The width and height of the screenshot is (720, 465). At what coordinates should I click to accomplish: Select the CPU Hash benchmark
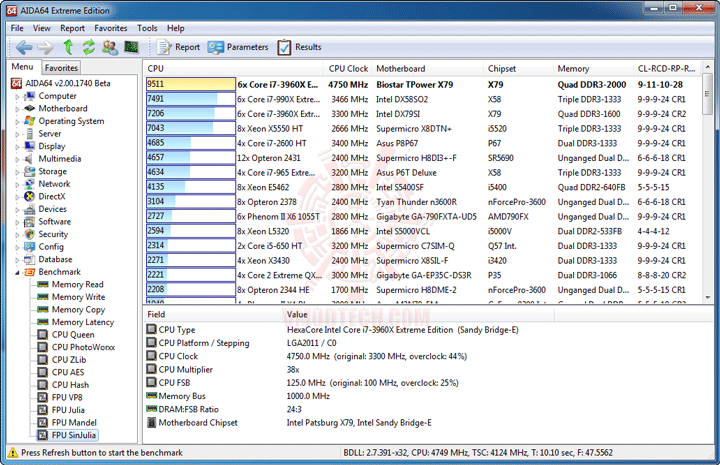[x=70, y=385]
